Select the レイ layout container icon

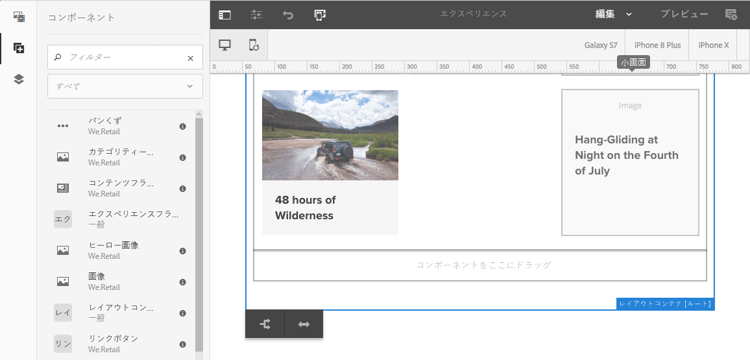tap(63, 313)
